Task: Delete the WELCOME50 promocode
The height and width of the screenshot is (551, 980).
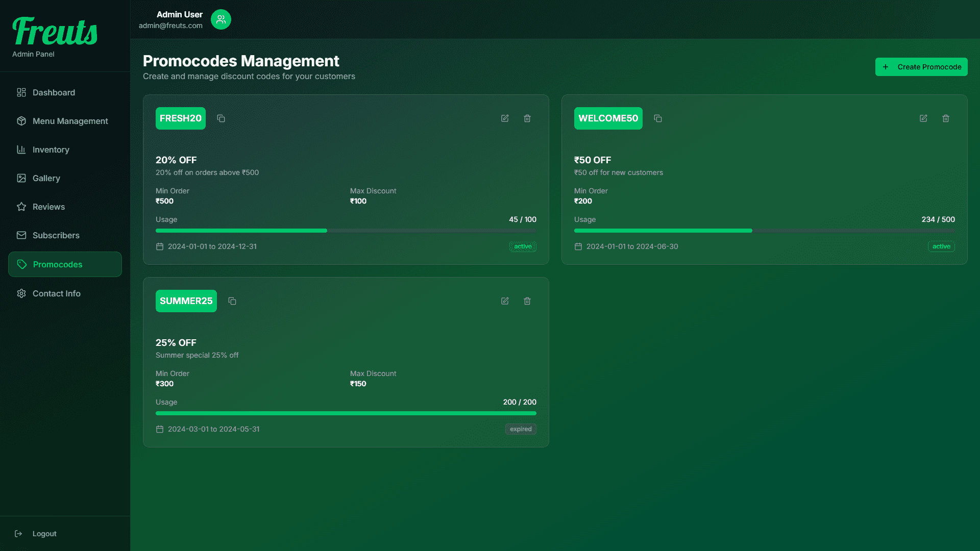Action: [946, 118]
